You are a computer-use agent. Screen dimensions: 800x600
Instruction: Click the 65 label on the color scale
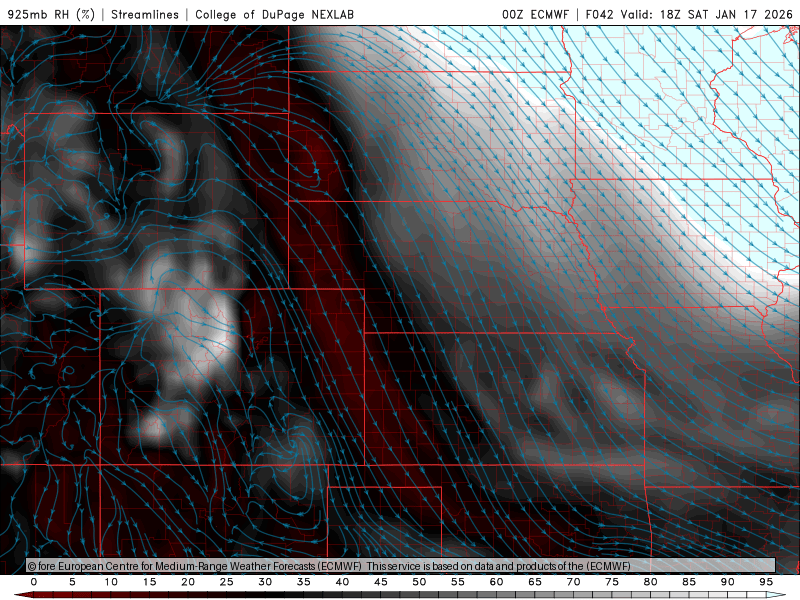click(x=535, y=582)
